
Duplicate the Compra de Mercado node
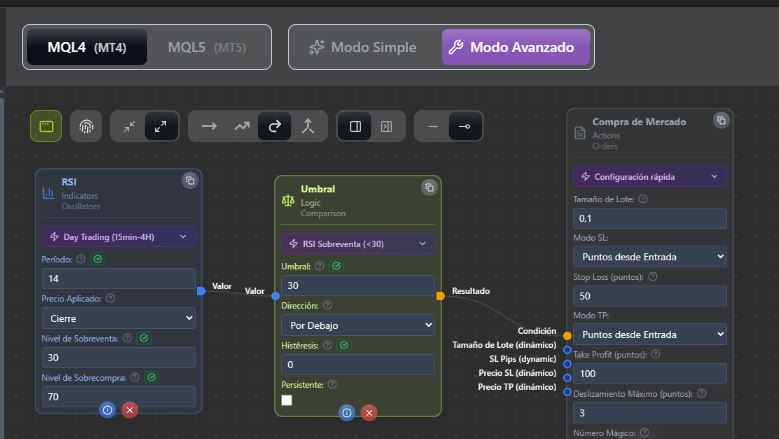point(720,120)
